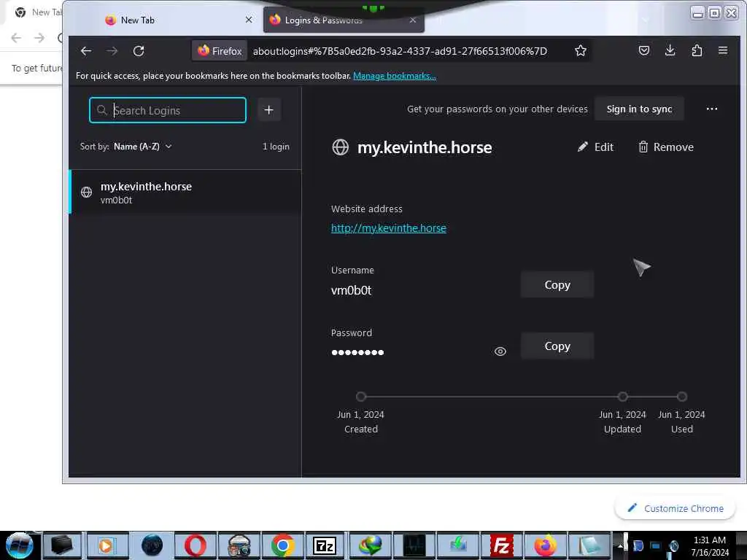Viewport: 747px width, 560px height.
Task: Go back in the Chrome window
Action: coord(16,38)
